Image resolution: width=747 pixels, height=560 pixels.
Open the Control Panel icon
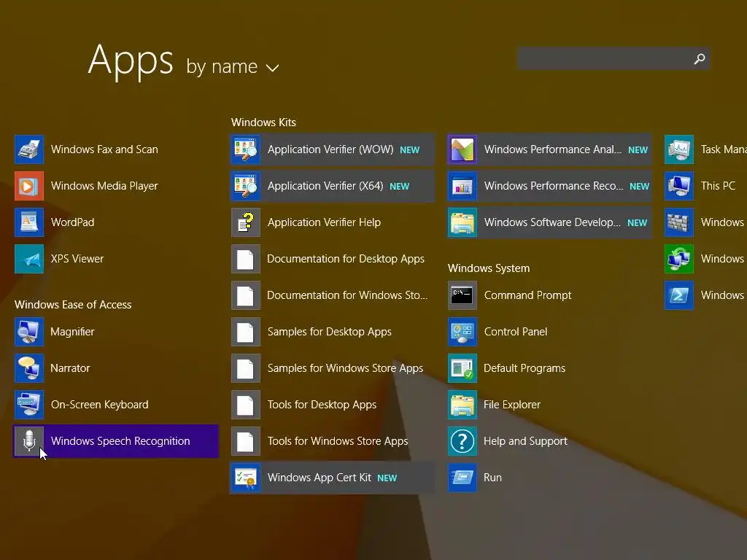tap(462, 332)
